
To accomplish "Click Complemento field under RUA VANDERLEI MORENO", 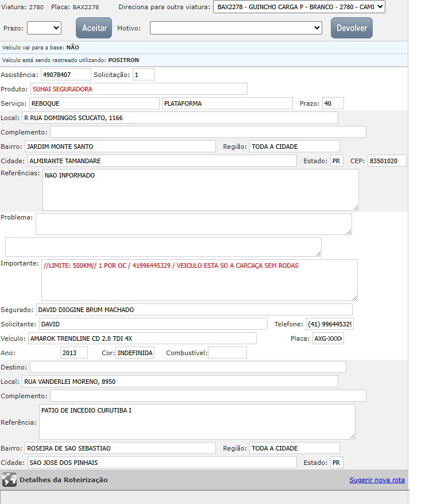I will coord(208,396).
